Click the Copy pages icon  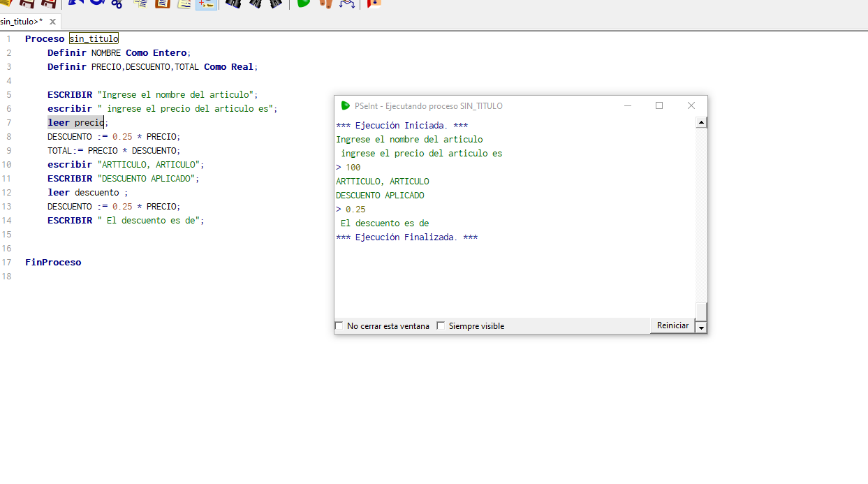coord(140,3)
